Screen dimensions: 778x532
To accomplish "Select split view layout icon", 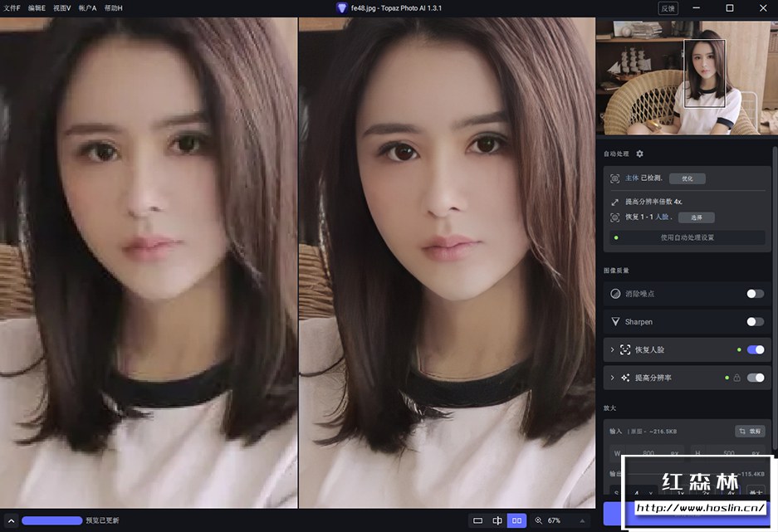I will coord(497,520).
